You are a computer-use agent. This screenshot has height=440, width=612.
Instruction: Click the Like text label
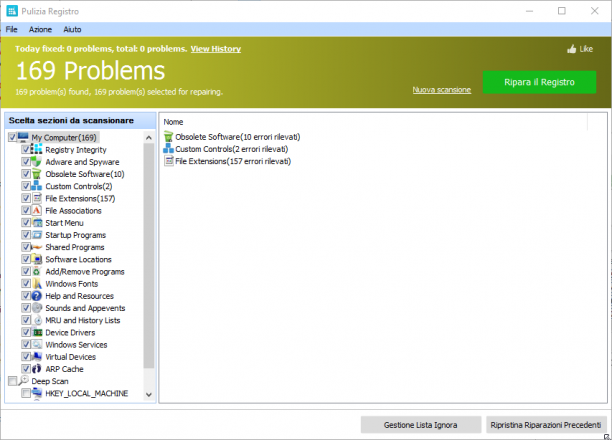point(586,49)
